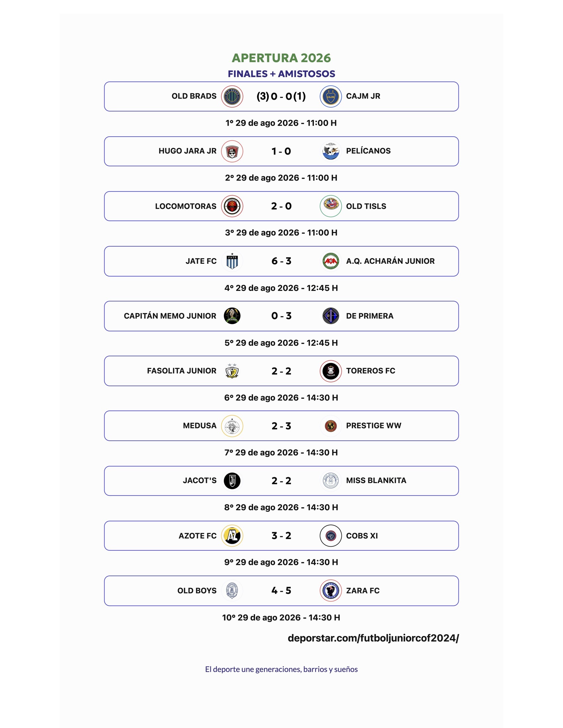The height and width of the screenshot is (728, 563).
Task: Click the CAJM JR team crest
Action: click(331, 96)
